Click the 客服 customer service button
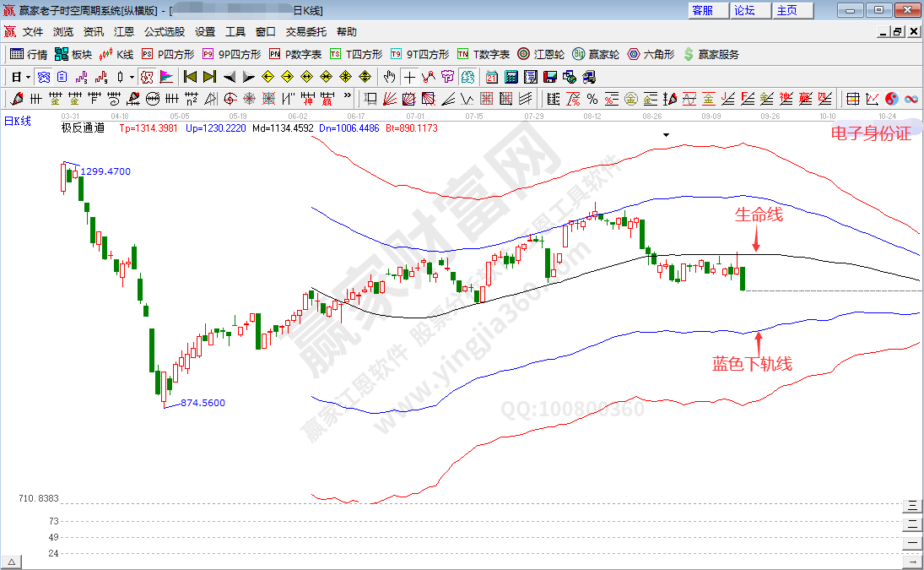Image resolution: width=924 pixels, height=570 pixels. click(702, 10)
